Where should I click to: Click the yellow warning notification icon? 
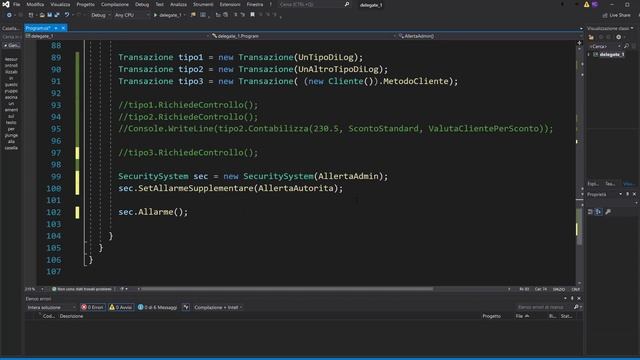pyautogui.click(x=587, y=4)
